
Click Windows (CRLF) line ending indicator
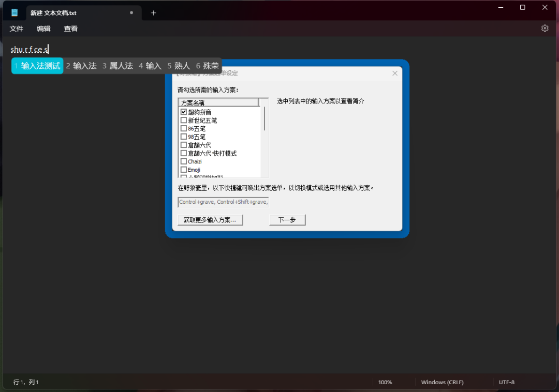pyautogui.click(x=442, y=382)
